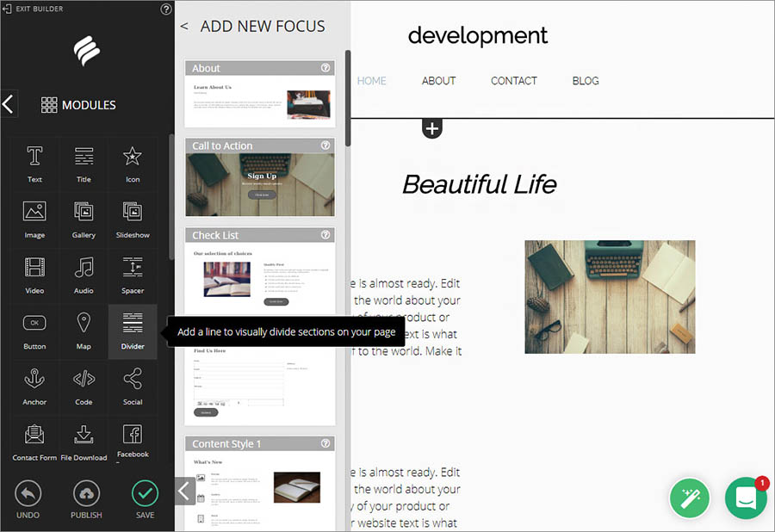Add a new section with plus button
775x532 pixels.
432,129
